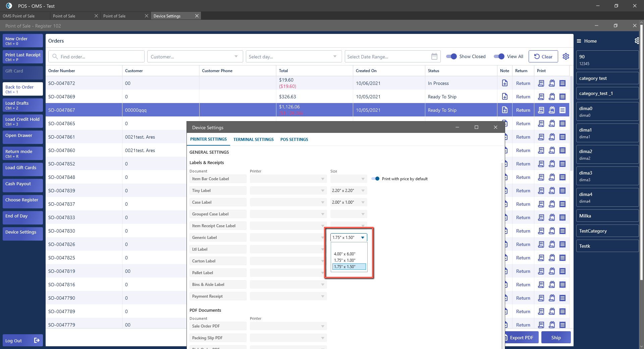Switch to the Terminal Settings tab
Image resolution: width=644 pixels, height=349 pixels.
pos(253,140)
